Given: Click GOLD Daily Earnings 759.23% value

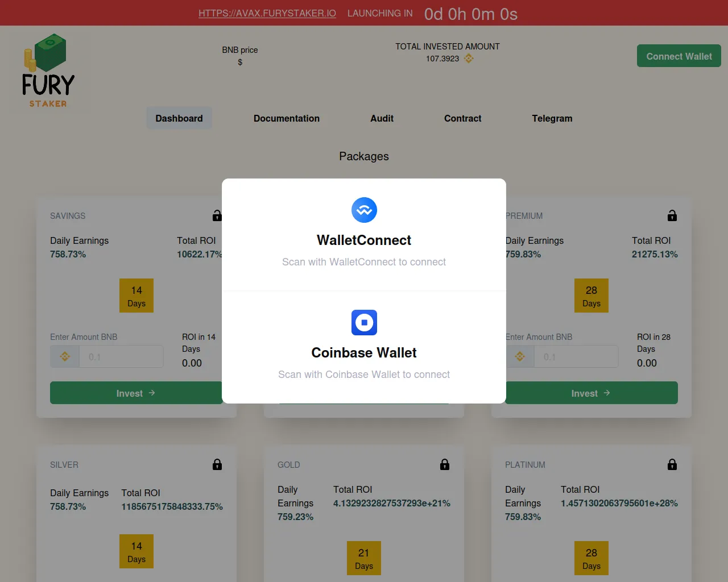Looking at the screenshot, I should [x=295, y=517].
